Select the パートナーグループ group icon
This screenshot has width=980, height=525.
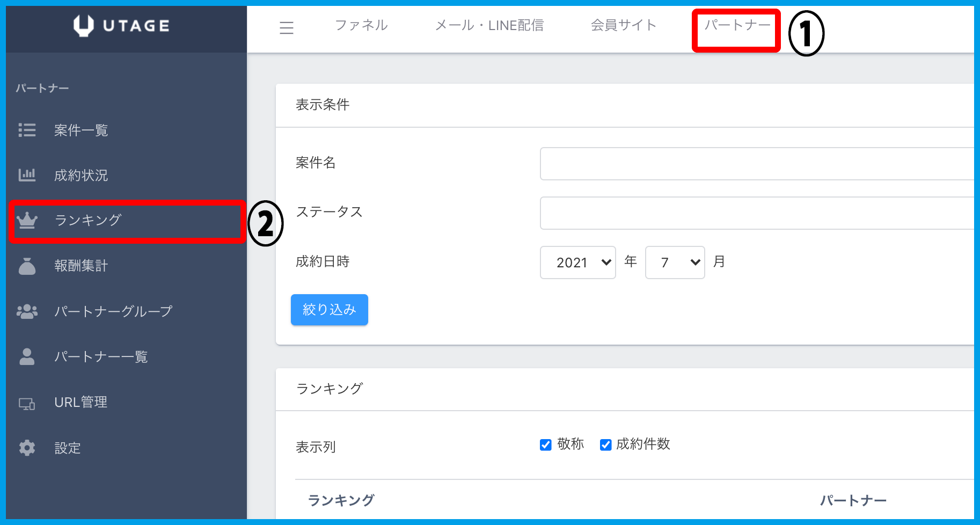coord(27,311)
